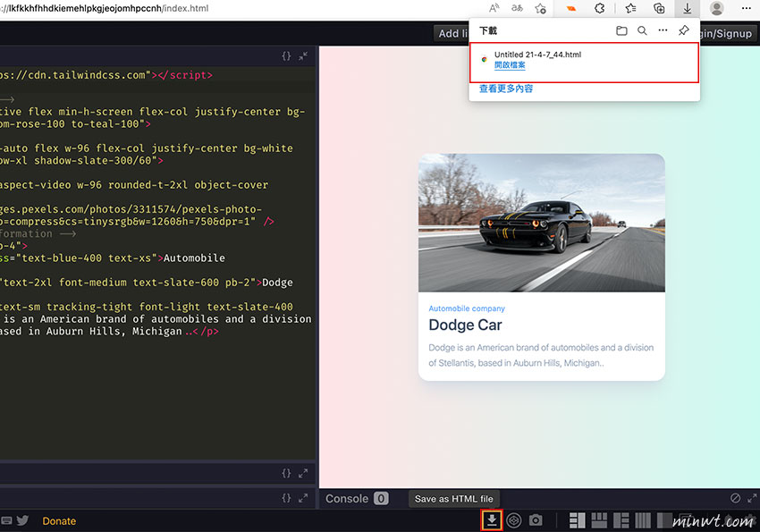Switch to the second layout icon with top panes
This screenshot has width=760, height=532.
(599, 520)
